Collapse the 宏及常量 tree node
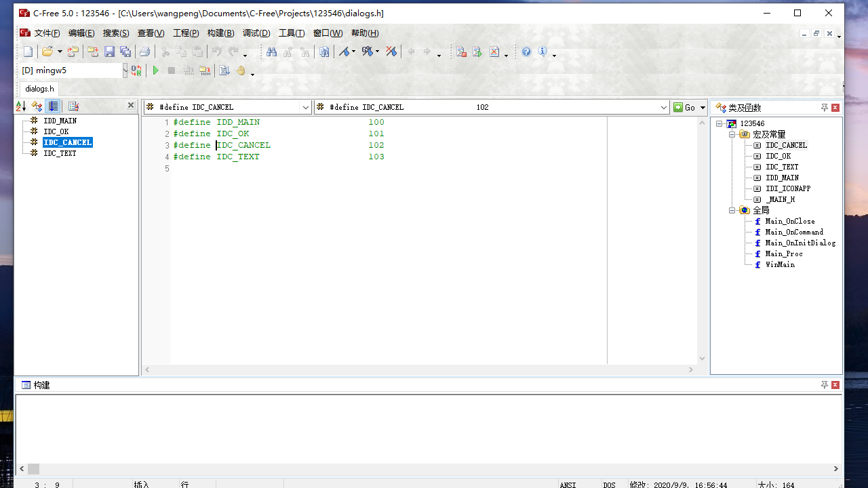Image resolution: width=868 pixels, height=488 pixels. (x=732, y=134)
